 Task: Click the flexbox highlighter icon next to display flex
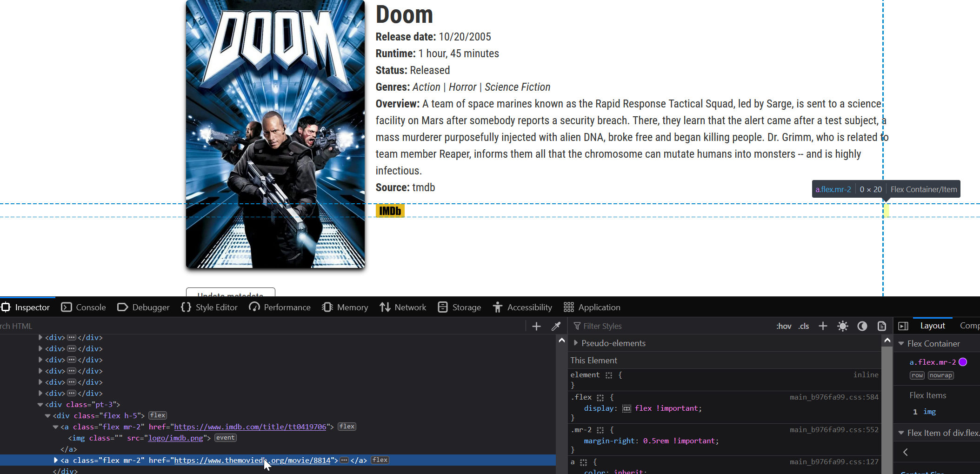626,408
